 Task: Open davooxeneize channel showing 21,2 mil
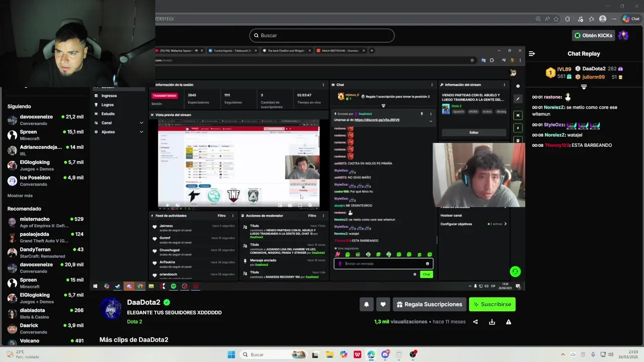[45, 120]
